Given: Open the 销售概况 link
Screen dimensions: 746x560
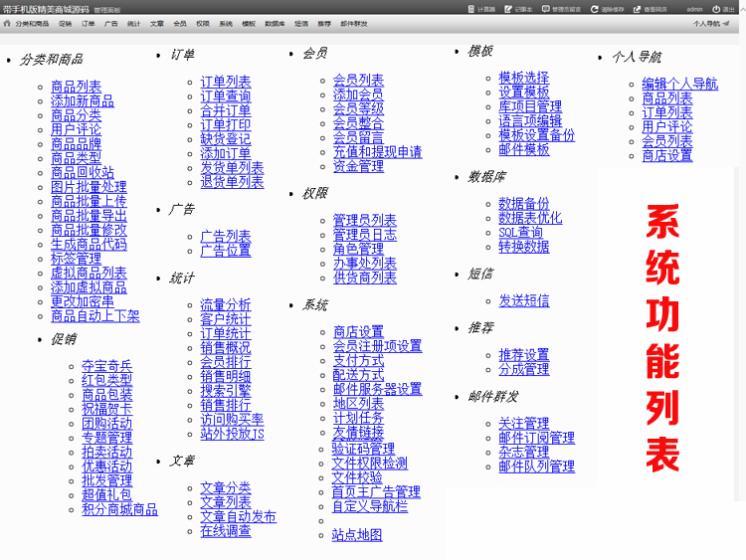Looking at the screenshot, I should pos(226,348).
